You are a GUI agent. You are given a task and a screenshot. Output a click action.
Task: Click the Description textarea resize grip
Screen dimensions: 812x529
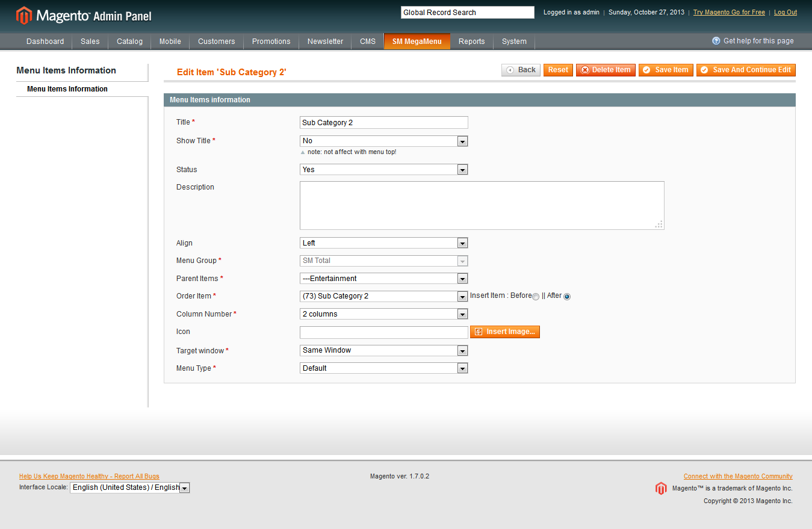(659, 224)
